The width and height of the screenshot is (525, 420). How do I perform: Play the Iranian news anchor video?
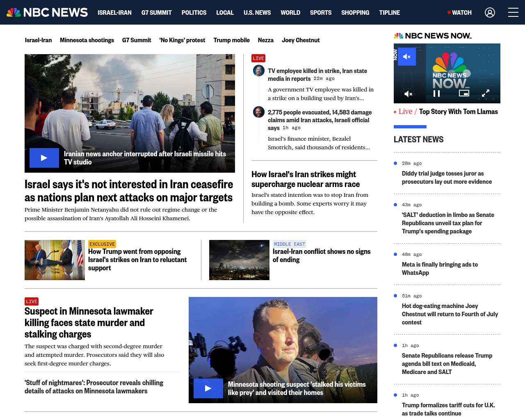coord(44,158)
